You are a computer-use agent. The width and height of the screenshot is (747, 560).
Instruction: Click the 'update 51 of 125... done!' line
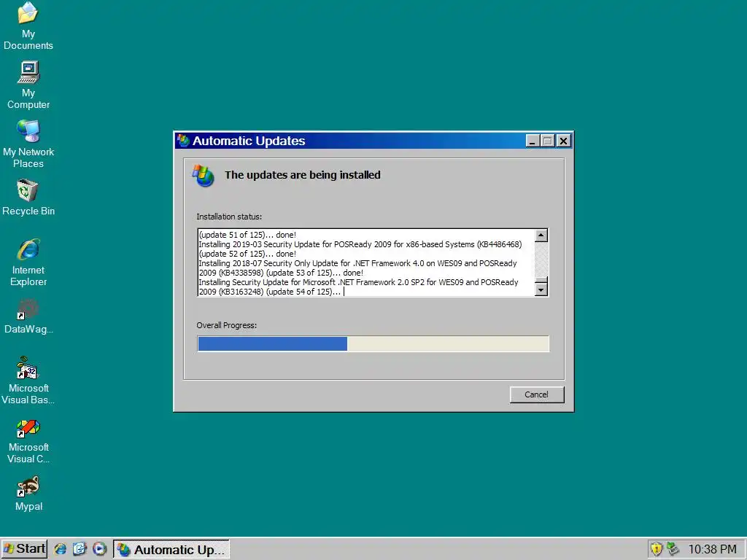point(247,235)
